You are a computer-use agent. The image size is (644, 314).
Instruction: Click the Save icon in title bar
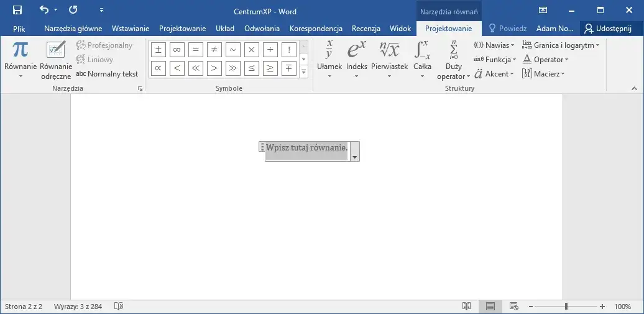[x=17, y=10]
